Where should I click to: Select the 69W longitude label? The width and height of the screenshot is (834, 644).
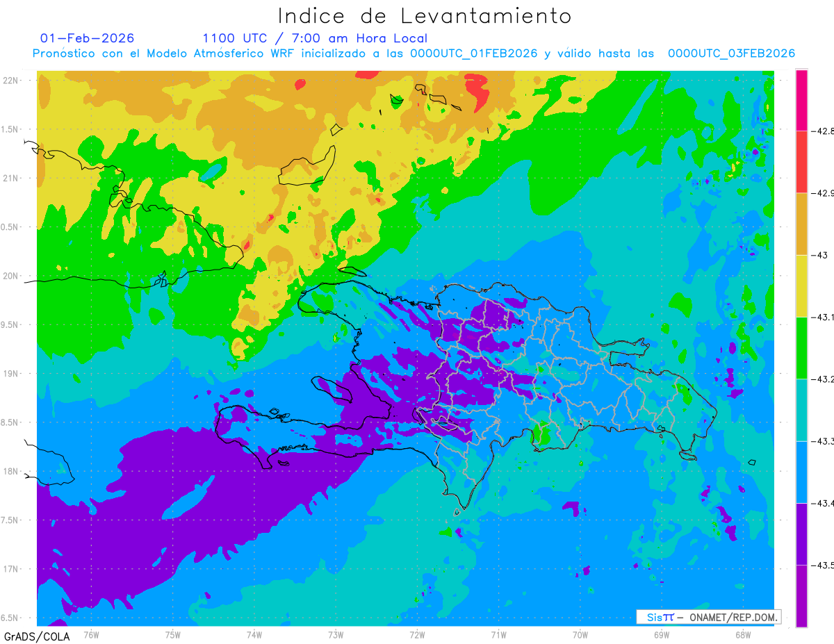click(662, 634)
